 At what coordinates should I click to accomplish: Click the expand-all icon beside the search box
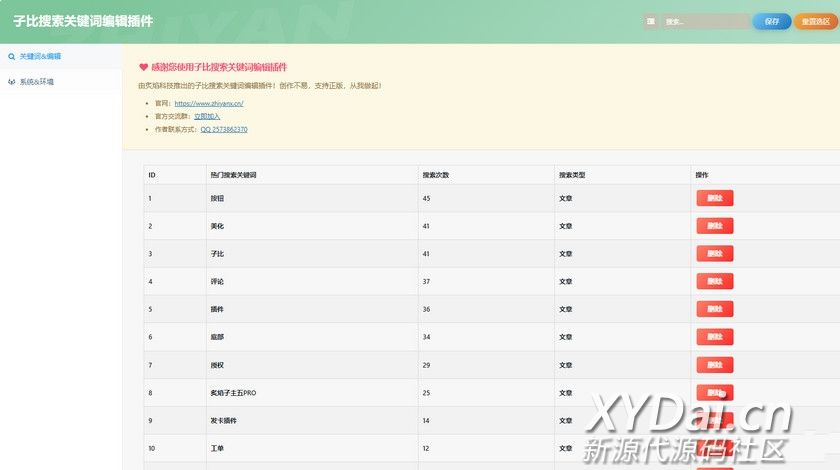651,21
